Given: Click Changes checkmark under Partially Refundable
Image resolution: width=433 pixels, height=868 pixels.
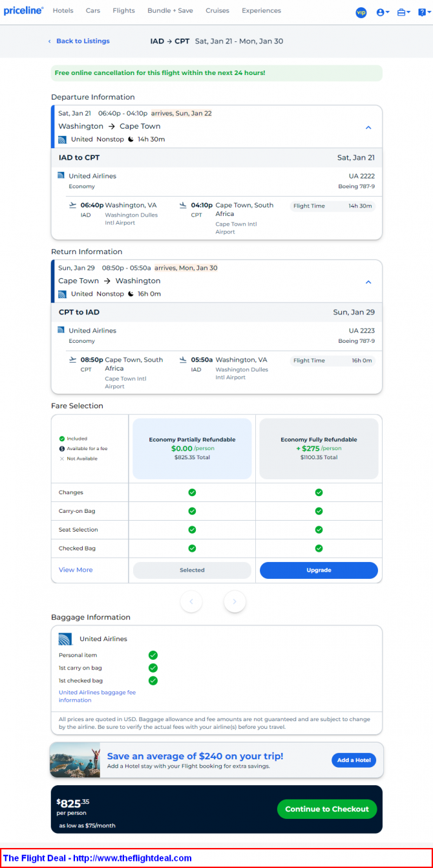Looking at the screenshot, I should (192, 492).
